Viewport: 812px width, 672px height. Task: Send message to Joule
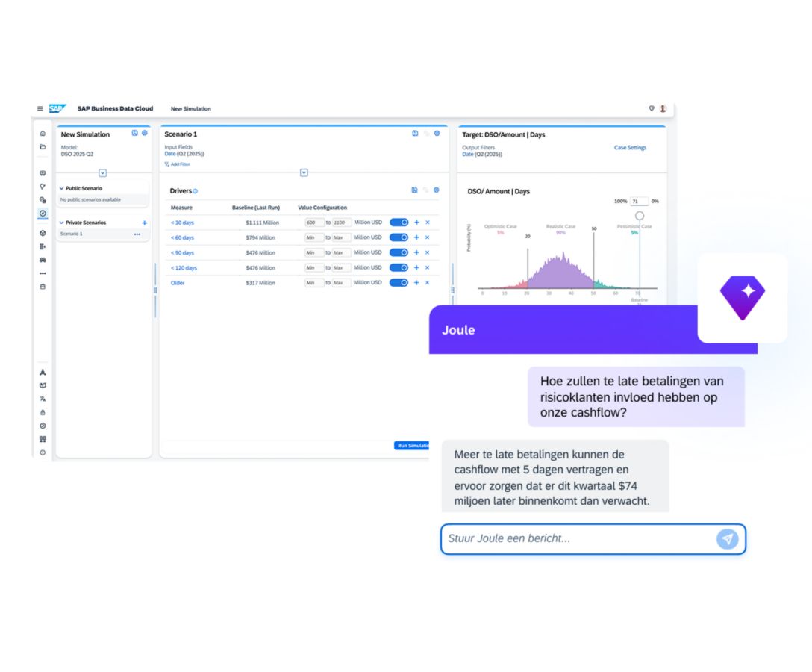pos(726,538)
